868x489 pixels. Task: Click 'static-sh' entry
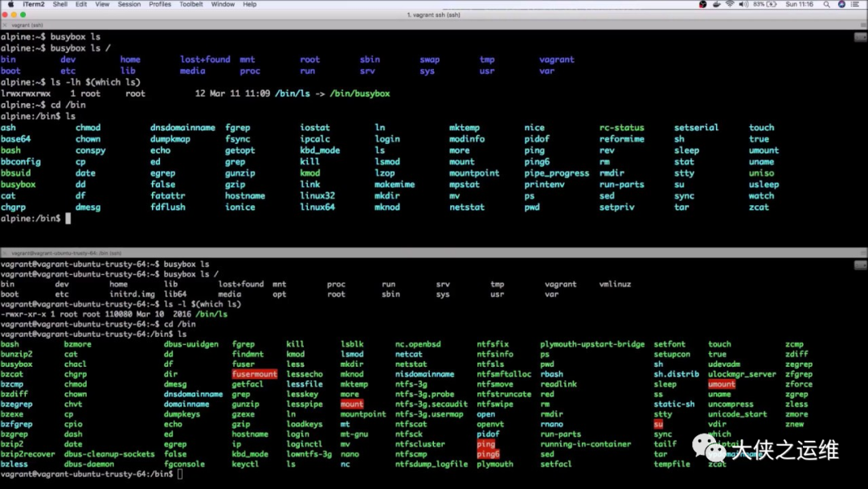[x=674, y=405]
